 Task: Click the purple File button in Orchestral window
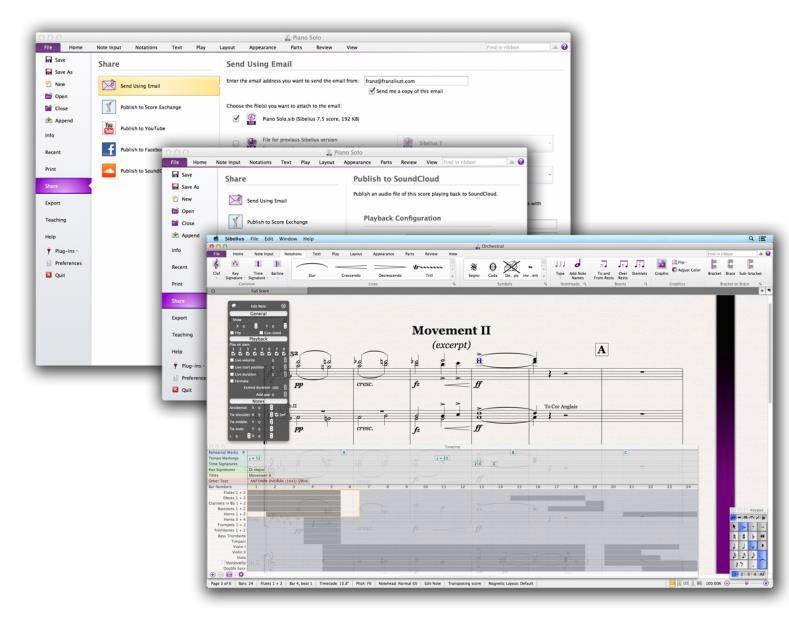pos(216,254)
